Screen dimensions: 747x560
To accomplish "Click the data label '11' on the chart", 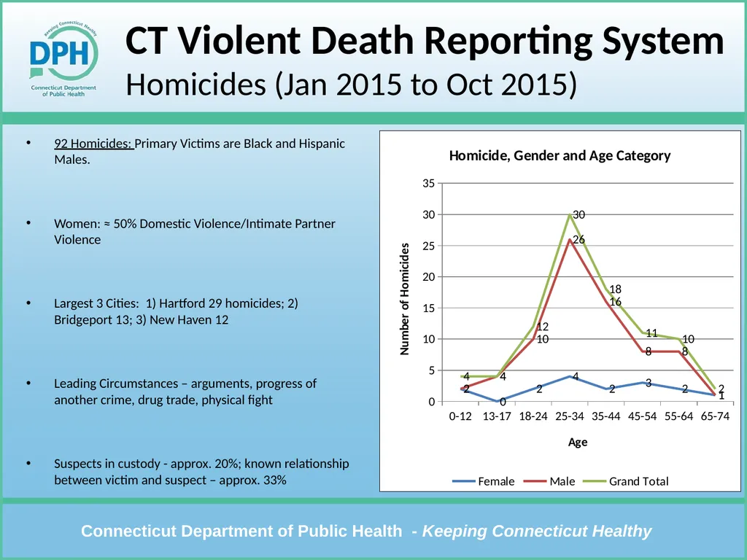I will pos(651,332).
